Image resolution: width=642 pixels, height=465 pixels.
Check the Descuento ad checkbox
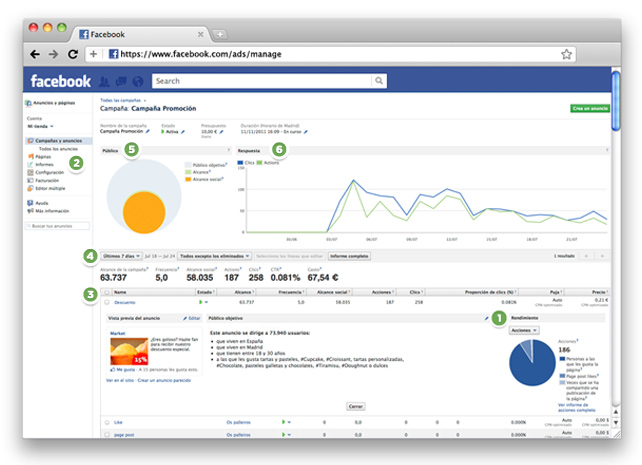pos(107,302)
